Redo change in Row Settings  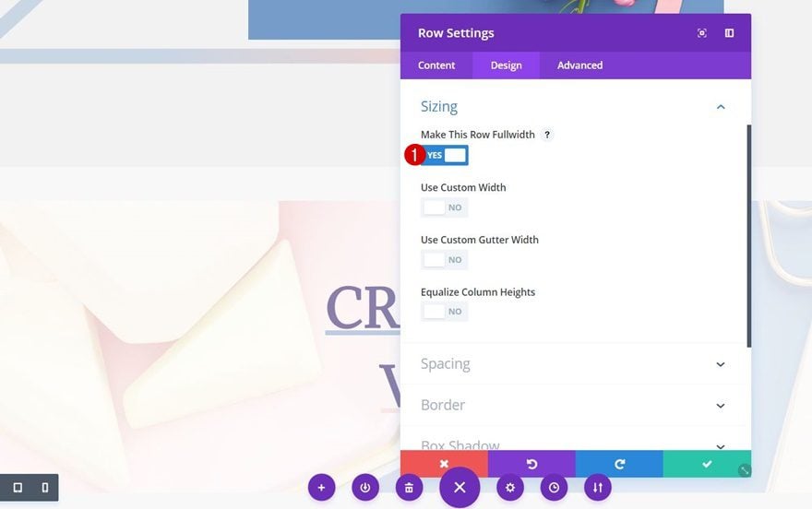(619, 464)
